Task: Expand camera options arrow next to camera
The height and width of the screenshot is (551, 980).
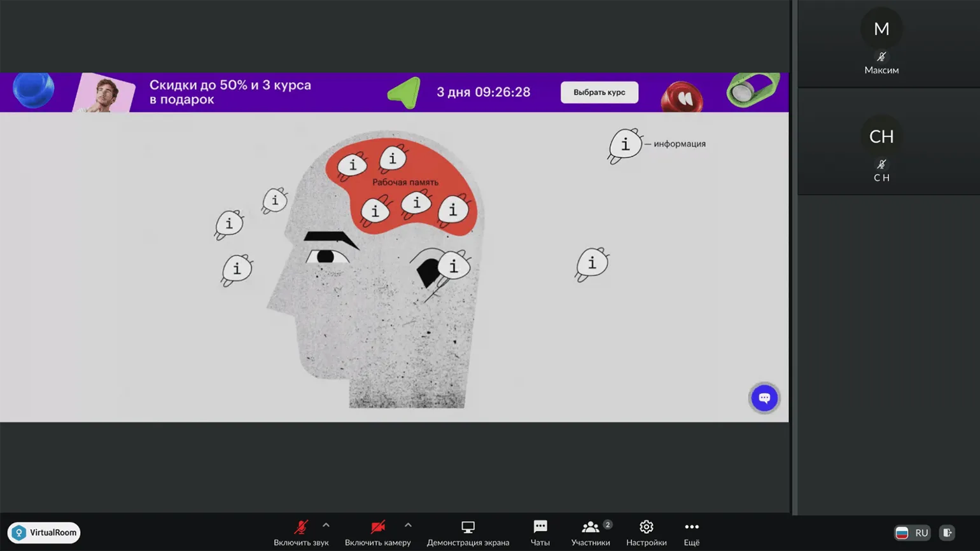Action: click(408, 526)
